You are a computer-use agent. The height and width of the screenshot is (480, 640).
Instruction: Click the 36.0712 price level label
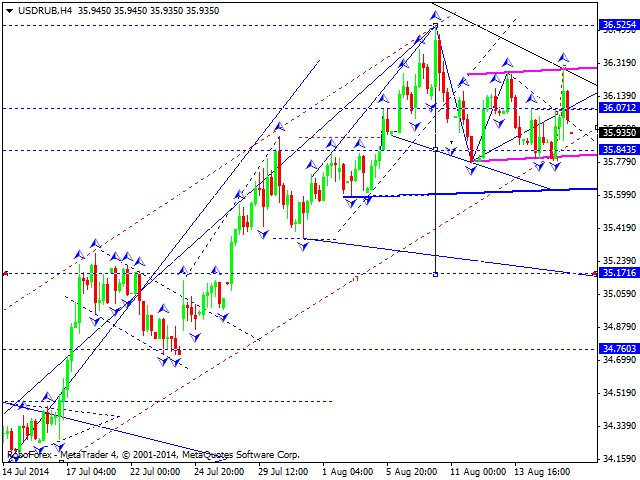(x=619, y=107)
